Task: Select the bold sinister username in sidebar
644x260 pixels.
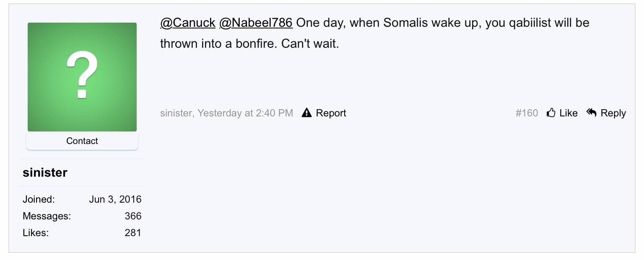Action: tap(45, 172)
